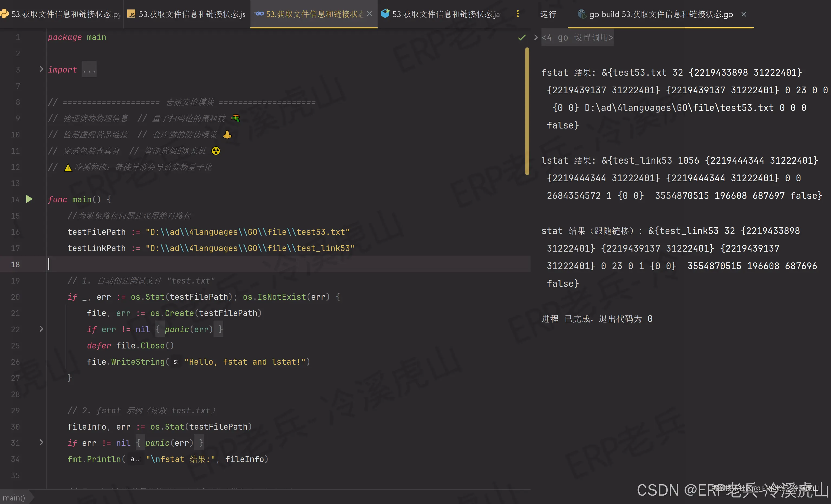Expand folded panic block on line 31
Viewport: 831px width, 504px height.
[x=41, y=442]
